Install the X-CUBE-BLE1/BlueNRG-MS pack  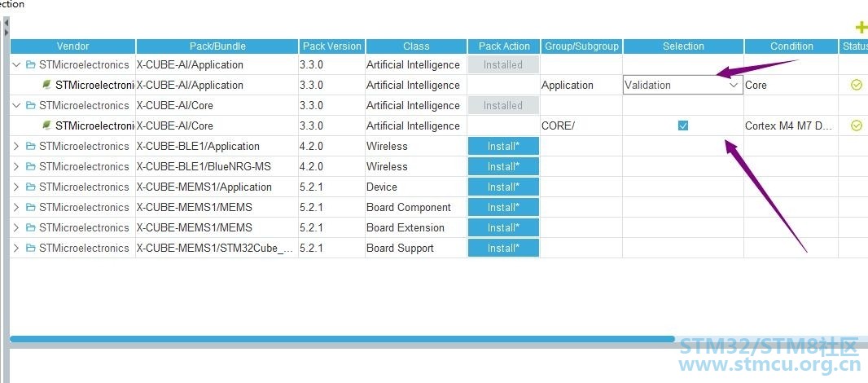click(x=503, y=166)
